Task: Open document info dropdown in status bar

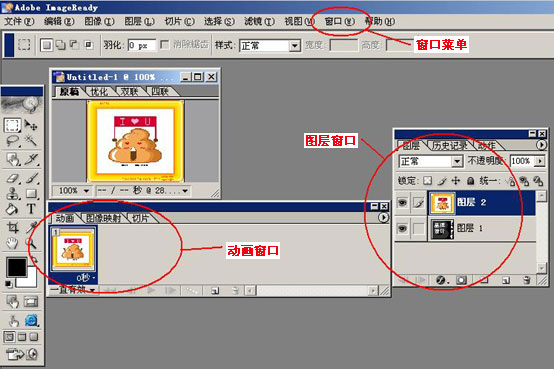Action: [x=185, y=191]
